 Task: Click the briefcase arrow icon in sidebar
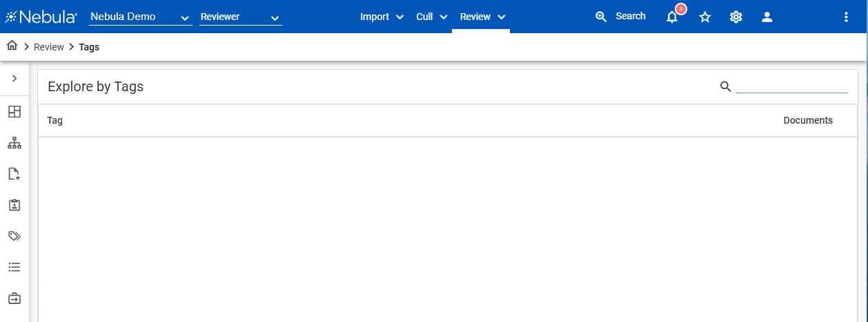[14, 299]
